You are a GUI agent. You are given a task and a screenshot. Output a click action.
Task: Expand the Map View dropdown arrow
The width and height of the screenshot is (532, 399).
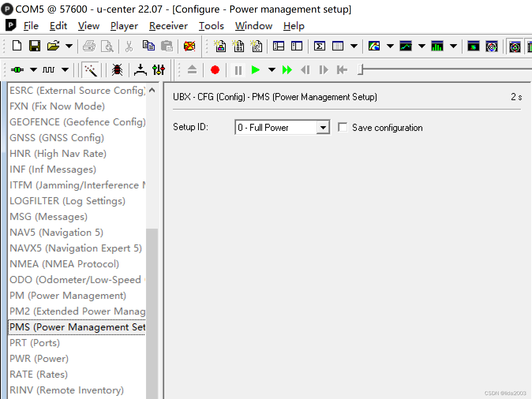(x=390, y=46)
